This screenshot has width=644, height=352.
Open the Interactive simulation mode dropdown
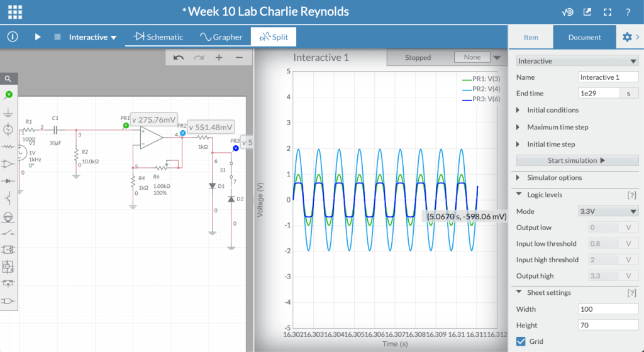[x=92, y=37]
